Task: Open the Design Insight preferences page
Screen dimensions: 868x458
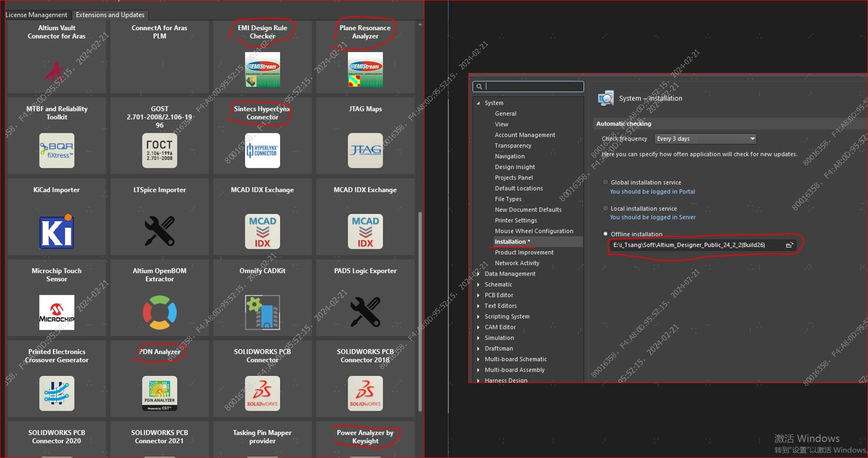Action: coord(515,167)
